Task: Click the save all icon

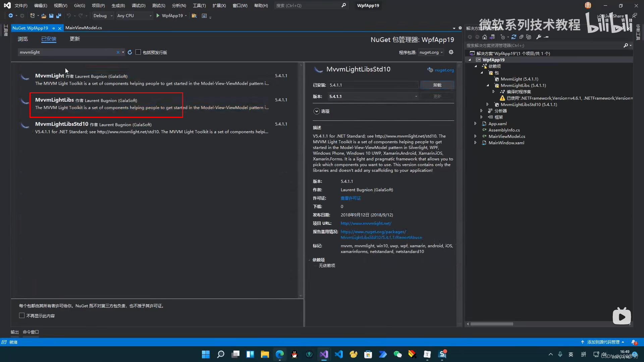Action: point(59,16)
